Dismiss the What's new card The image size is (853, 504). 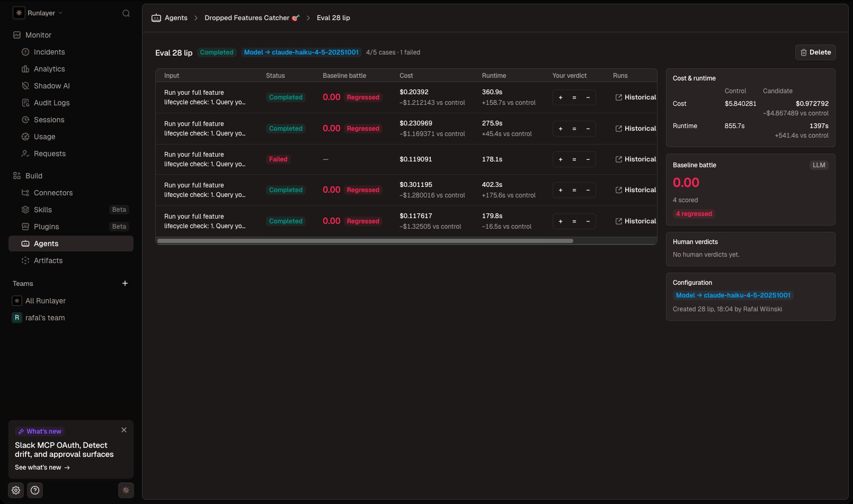click(124, 430)
